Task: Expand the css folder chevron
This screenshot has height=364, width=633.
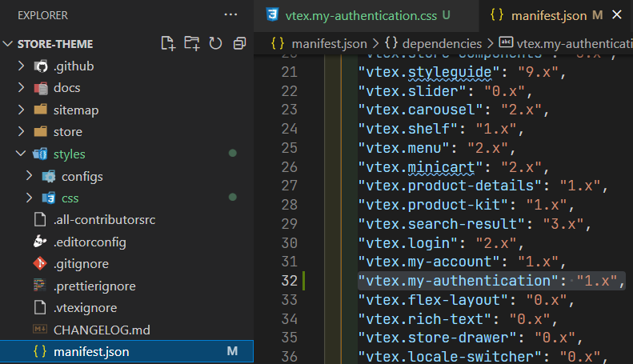Action: coord(29,198)
